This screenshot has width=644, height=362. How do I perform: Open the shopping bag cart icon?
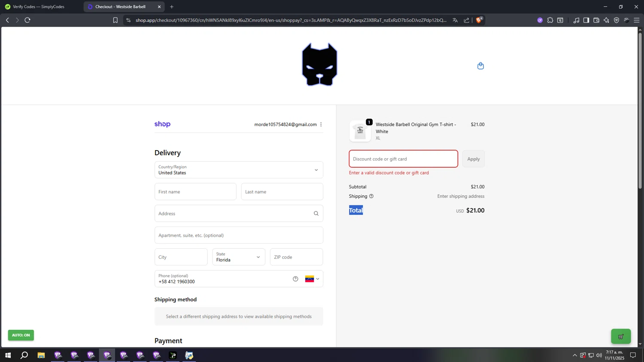(480, 66)
